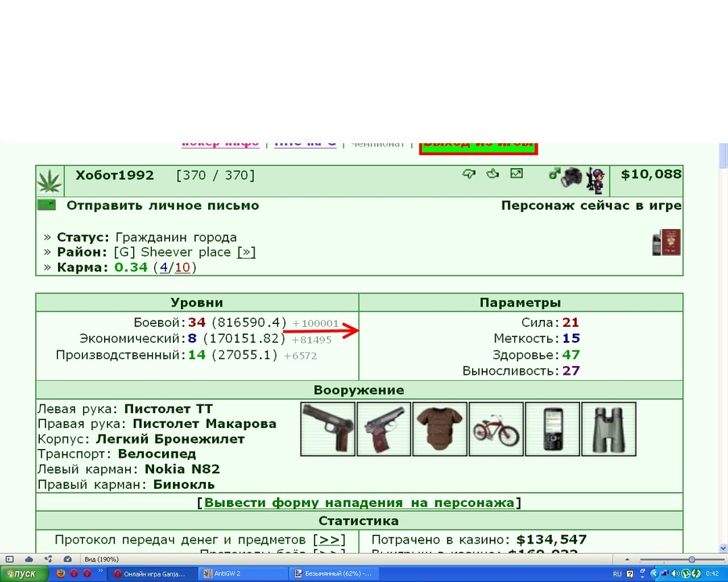Click the blue karma value 4
Screen dimensions: 728x582
[x=164, y=268]
